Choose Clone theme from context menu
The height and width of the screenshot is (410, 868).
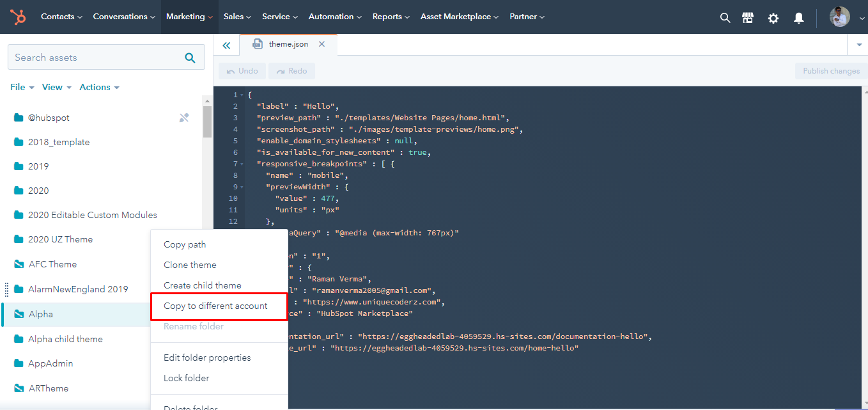click(x=190, y=265)
